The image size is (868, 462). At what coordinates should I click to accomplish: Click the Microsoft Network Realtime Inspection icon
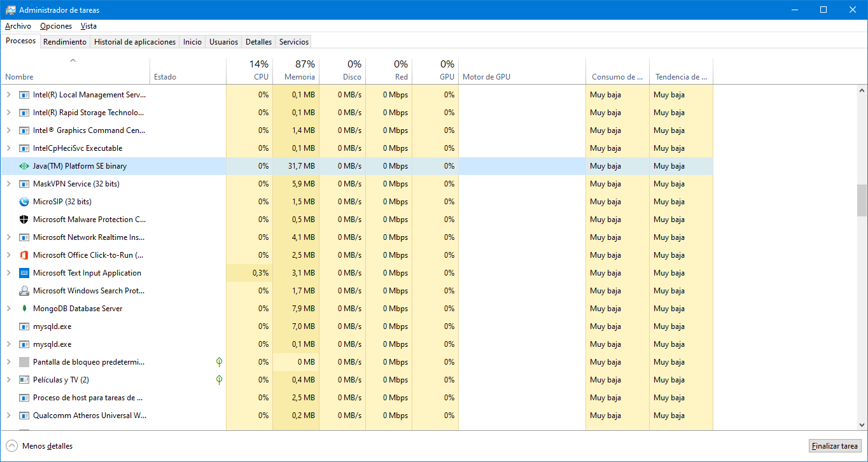(24, 237)
